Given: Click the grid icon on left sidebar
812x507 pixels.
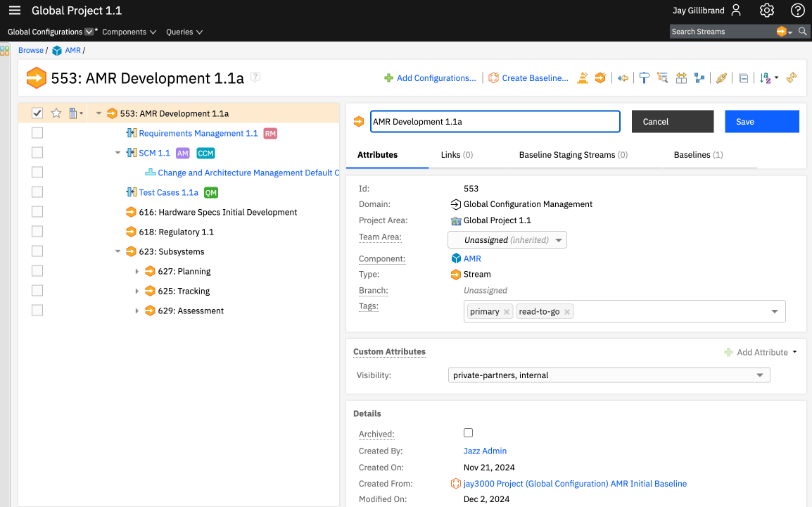Looking at the screenshot, I should pos(5,50).
